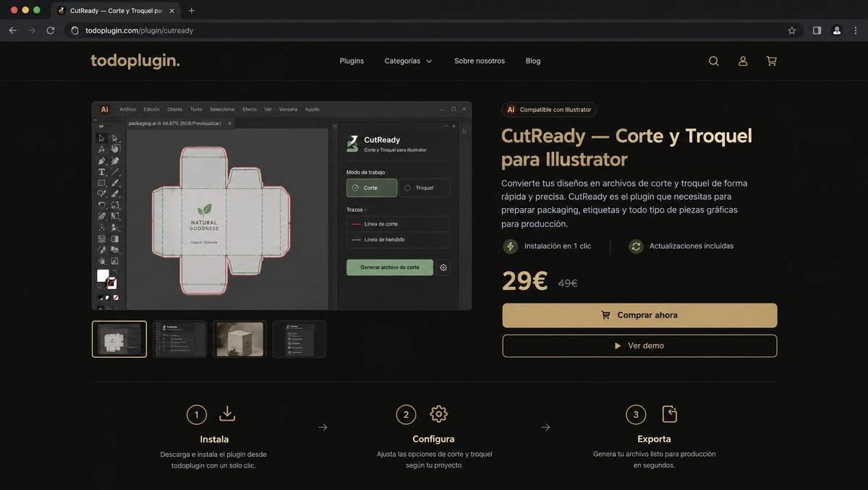The width and height of the screenshot is (868, 490).
Task: Select the Type tool (T) in Illustrator image
Action: [x=102, y=172]
